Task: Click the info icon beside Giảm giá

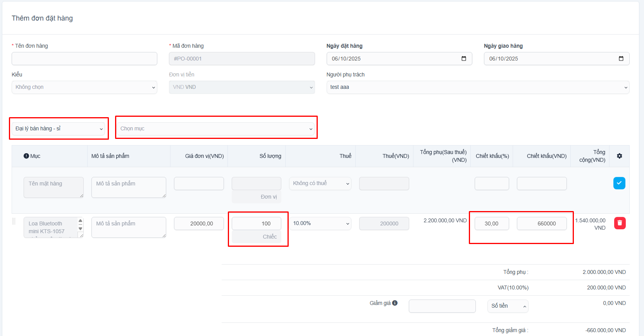Action: (x=395, y=303)
